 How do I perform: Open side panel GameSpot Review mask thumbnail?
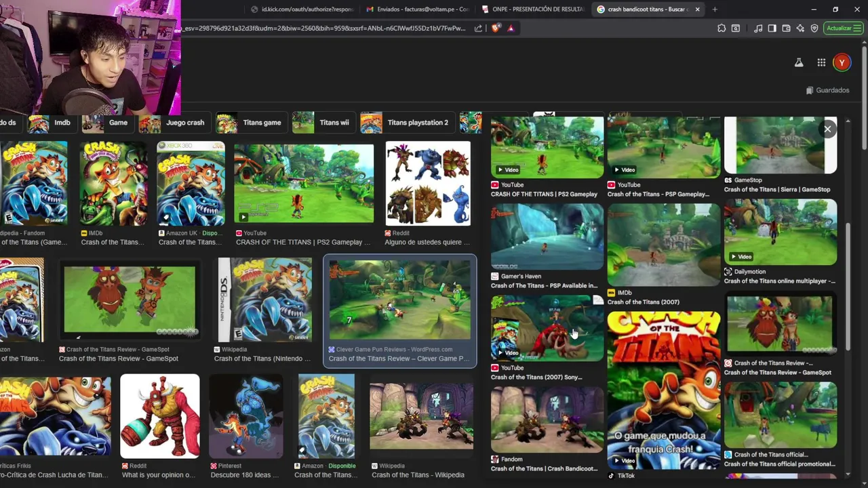click(x=781, y=325)
